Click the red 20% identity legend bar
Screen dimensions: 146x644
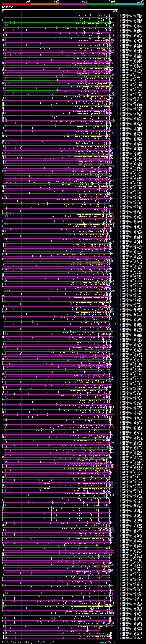tap(16, 4)
